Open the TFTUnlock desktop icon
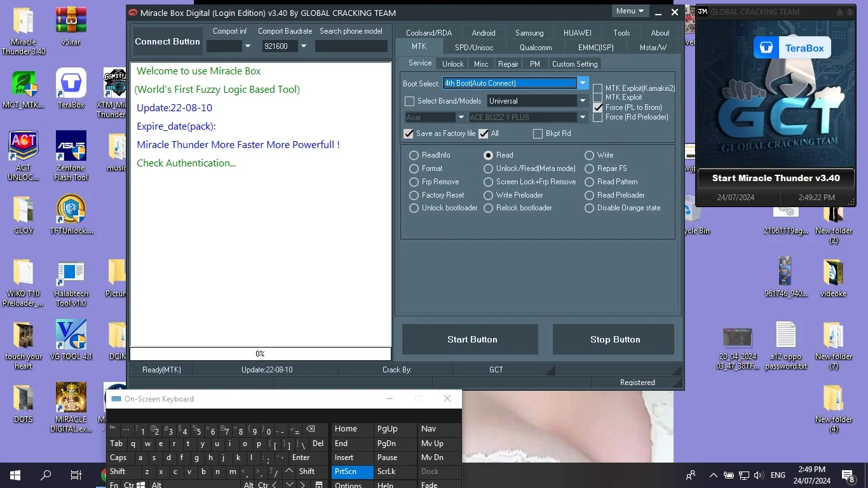This screenshot has height=488, width=868. pos(71,215)
